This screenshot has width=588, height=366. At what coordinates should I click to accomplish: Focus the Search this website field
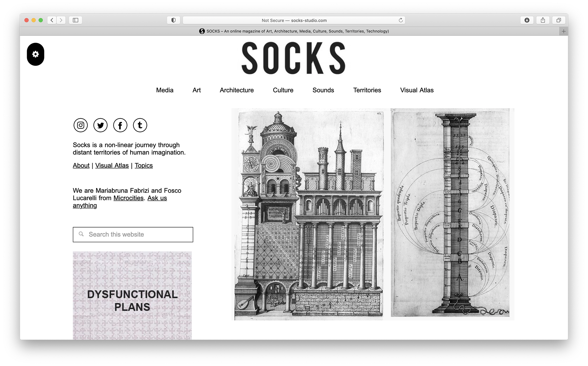(x=133, y=235)
